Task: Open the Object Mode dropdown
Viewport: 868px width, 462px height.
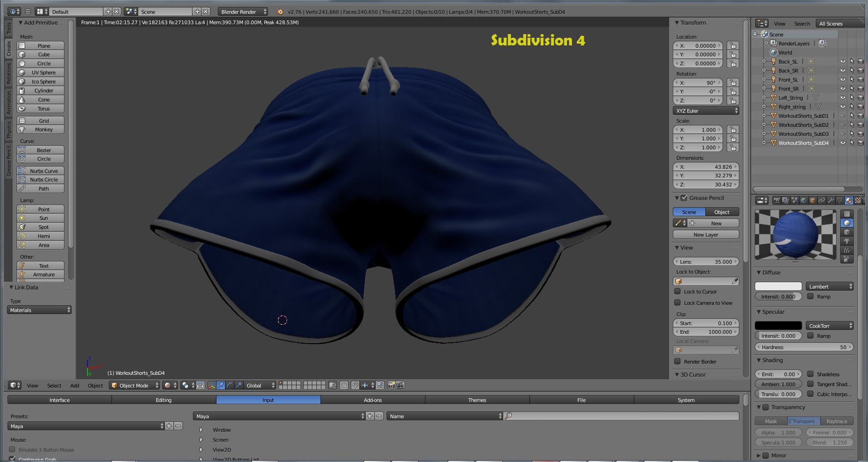Action: pyautogui.click(x=134, y=385)
